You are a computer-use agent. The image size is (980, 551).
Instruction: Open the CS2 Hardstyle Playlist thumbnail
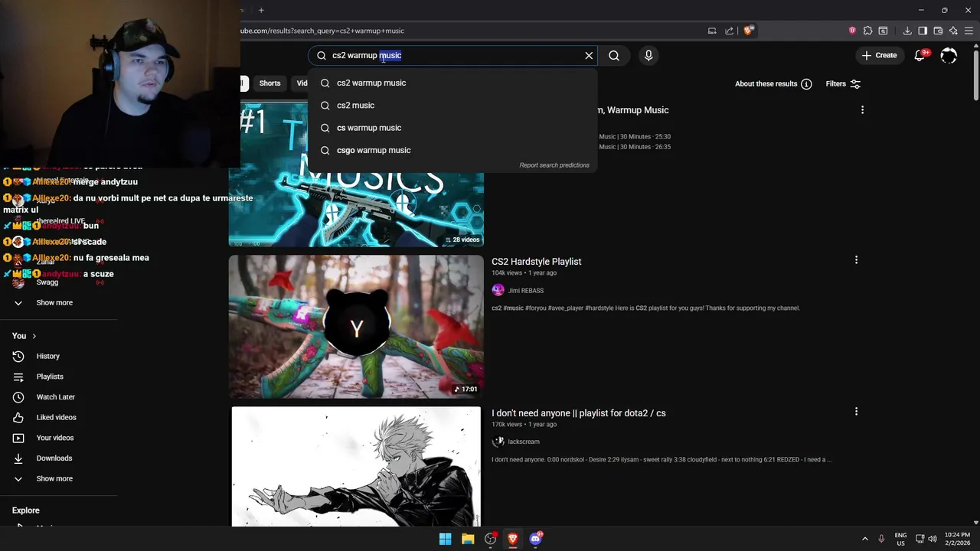[356, 327]
